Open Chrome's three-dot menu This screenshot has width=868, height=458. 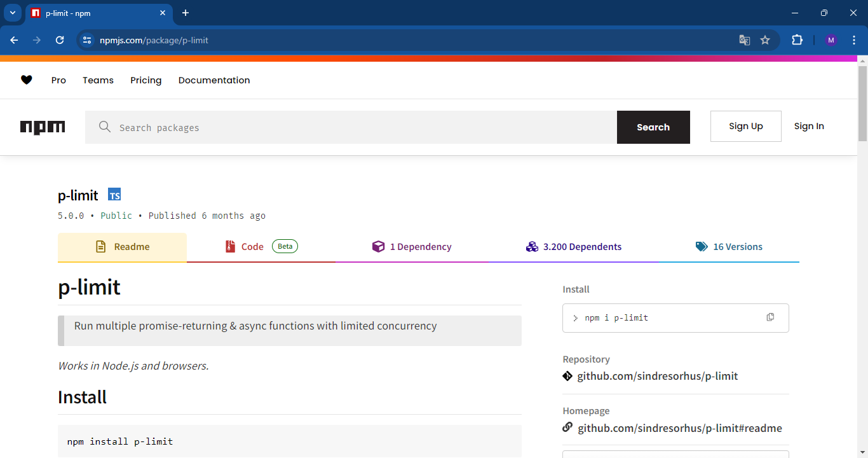854,39
